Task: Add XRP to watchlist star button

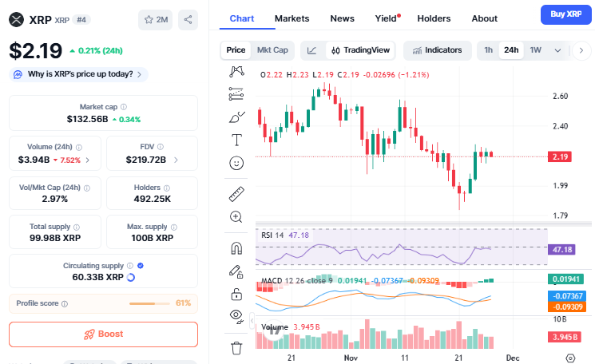Action: click(x=155, y=19)
